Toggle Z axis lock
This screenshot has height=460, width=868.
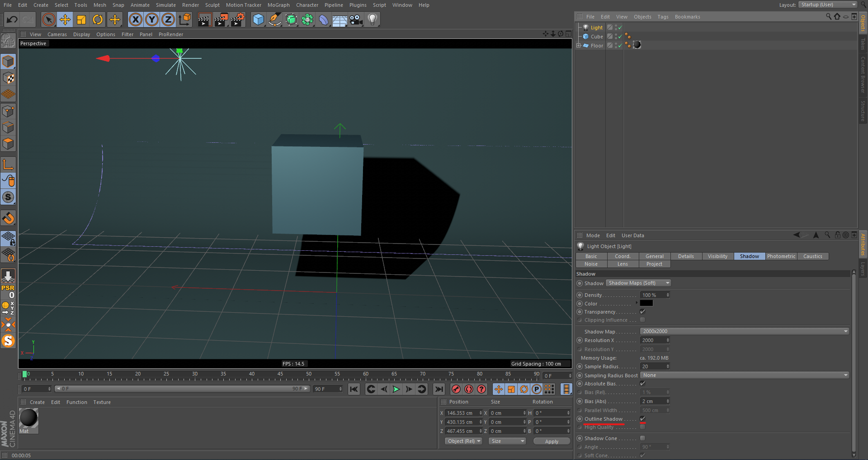tap(168, 19)
